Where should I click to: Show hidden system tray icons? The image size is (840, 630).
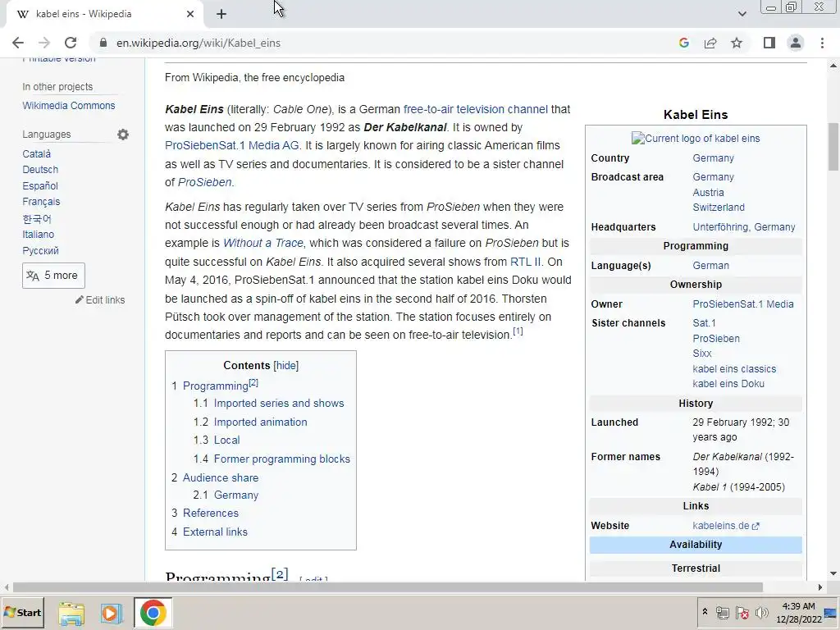point(705,612)
